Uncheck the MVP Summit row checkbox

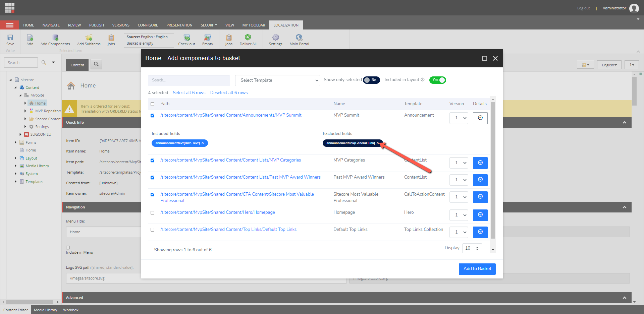[153, 115]
